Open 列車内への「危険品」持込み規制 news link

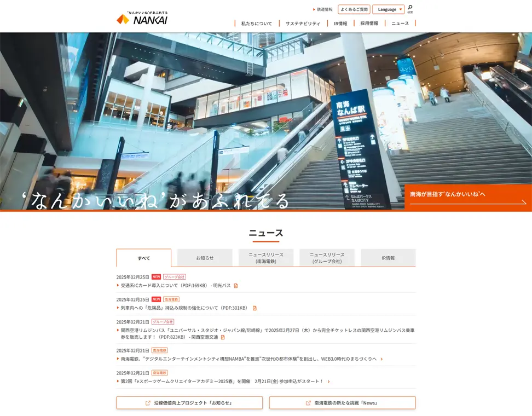click(x=184, y=308)
